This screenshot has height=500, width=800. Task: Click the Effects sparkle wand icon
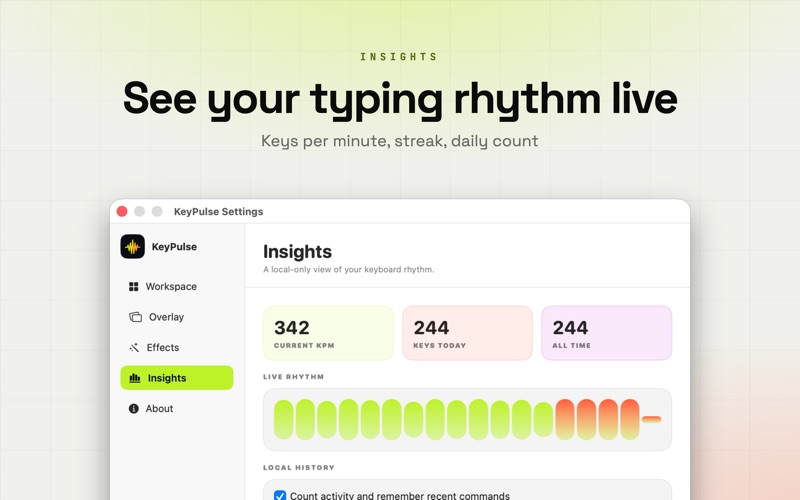click(134, 347)
